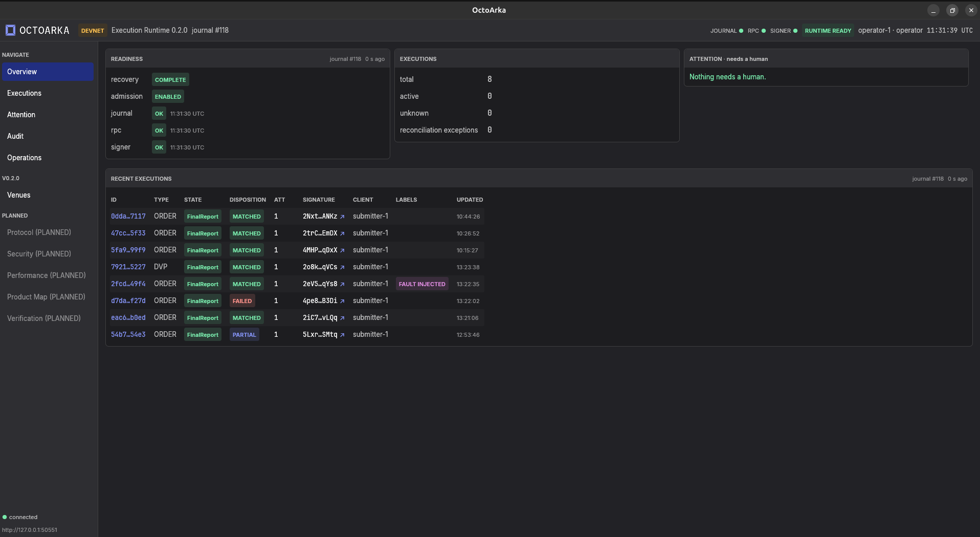The width and height of the screenshot is (980, 537).
Task: Click the RUNTIME READY status badge
Action: [x=828, y=31]
